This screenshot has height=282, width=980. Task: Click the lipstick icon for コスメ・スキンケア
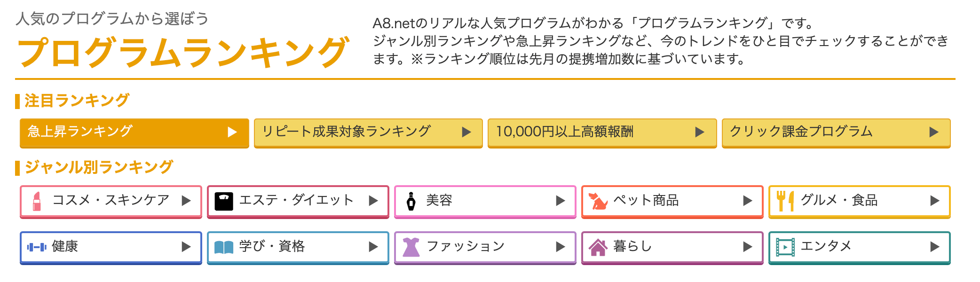pos(37,201)
